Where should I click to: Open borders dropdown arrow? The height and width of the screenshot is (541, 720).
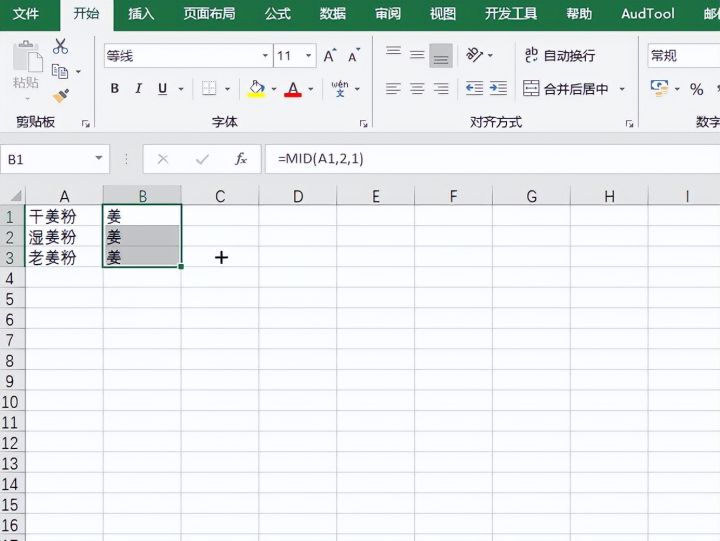227,89
